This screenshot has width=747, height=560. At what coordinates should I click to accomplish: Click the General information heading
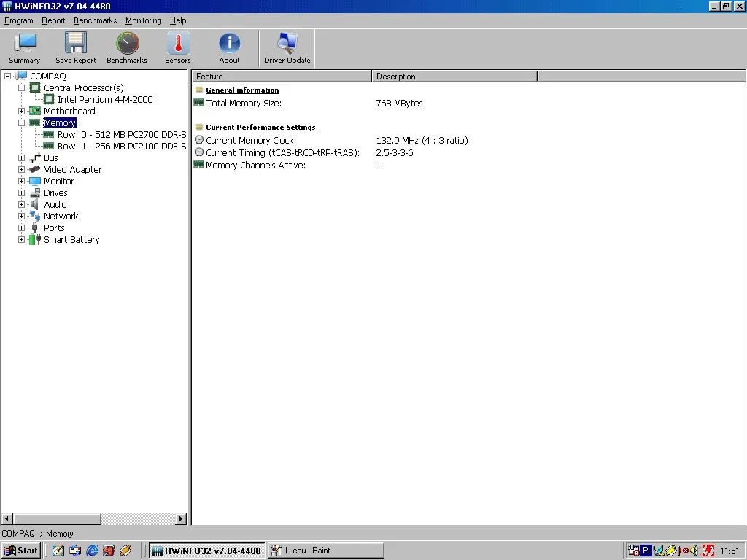[x=242, y=90]
